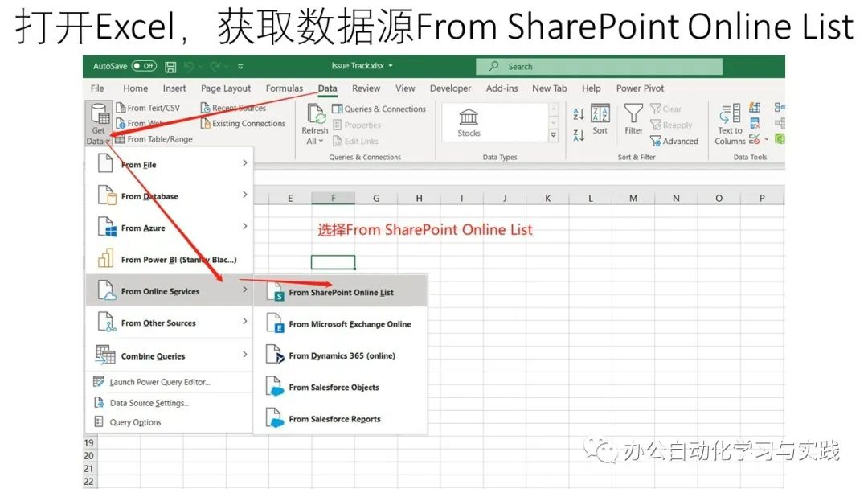Switch to the Home tab
The image size is (868, 489).
pos(136,88)
